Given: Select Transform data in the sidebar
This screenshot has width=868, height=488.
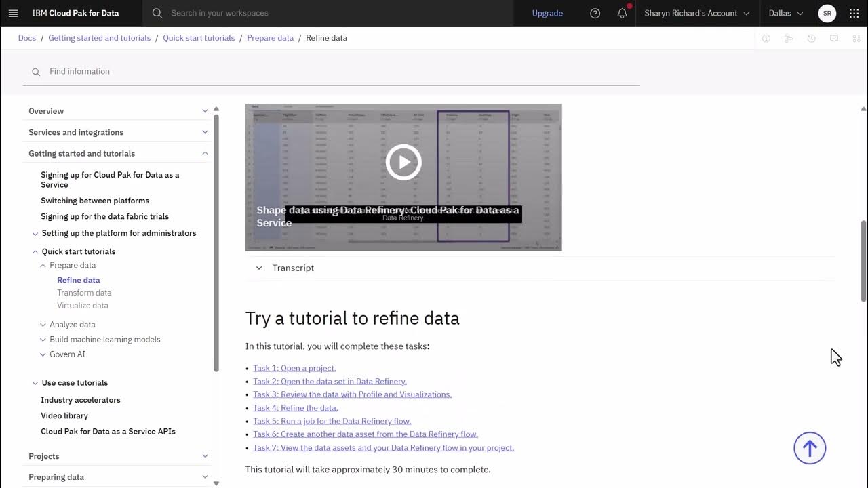Looking at the screenshot, I should [x=84, y=293].
